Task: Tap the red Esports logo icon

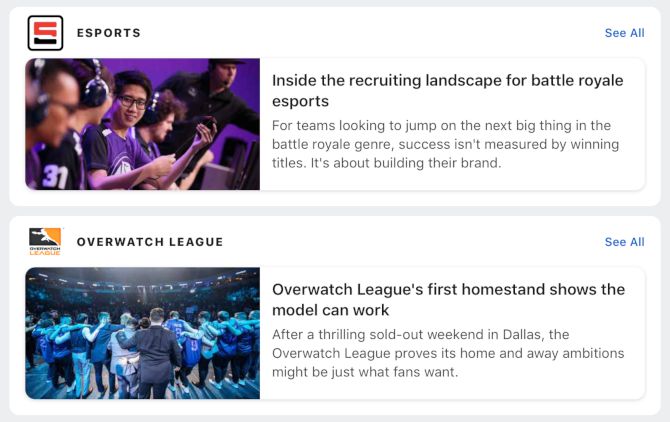Action: click(x=45, y=33)
